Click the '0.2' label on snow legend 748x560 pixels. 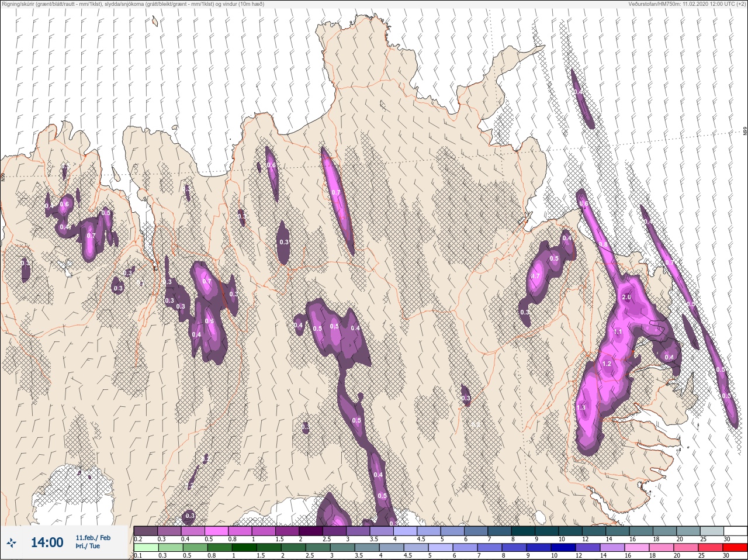click(x=137, y=538)
